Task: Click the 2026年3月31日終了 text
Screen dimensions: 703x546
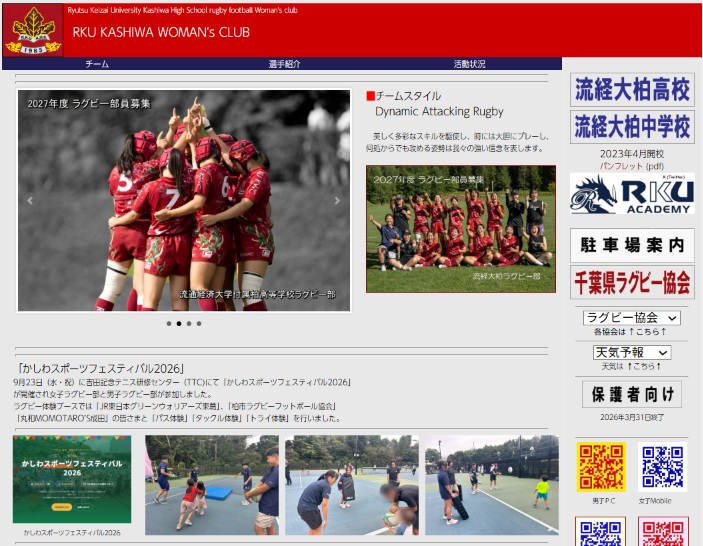Action: [x=632, y=417]
